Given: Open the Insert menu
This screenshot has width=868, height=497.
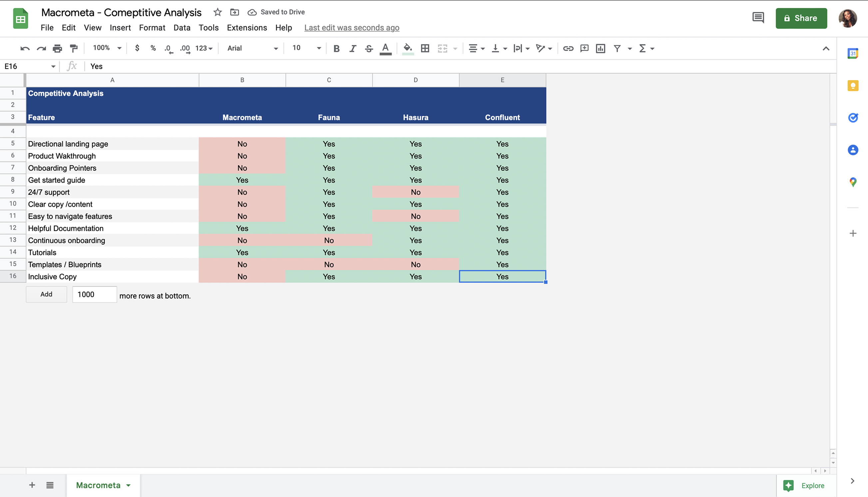Looking at the screenshot, I should coord(120,28).
